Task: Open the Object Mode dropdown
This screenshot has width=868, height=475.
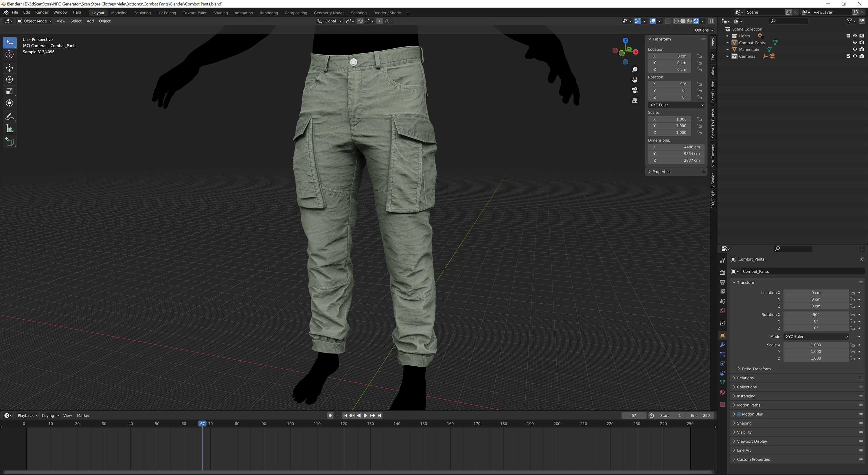Action: click(x=34, y=21)
